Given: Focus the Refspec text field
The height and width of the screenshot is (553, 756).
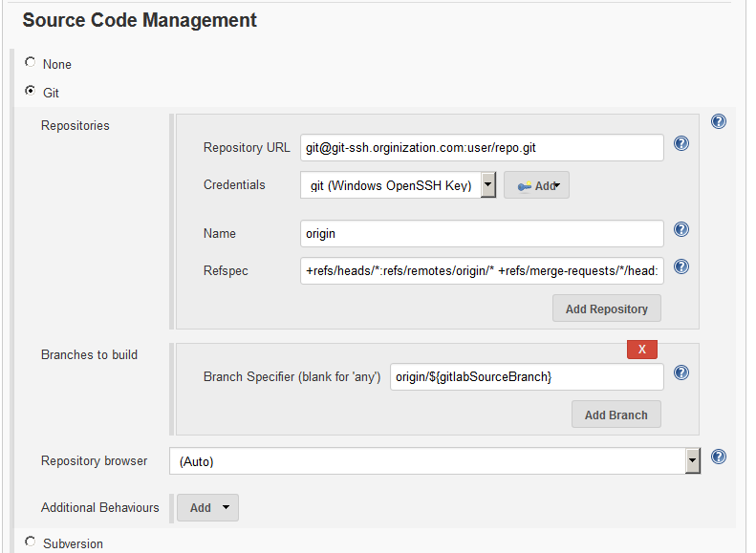Looking at the screenshot, I should pos(482,270).
